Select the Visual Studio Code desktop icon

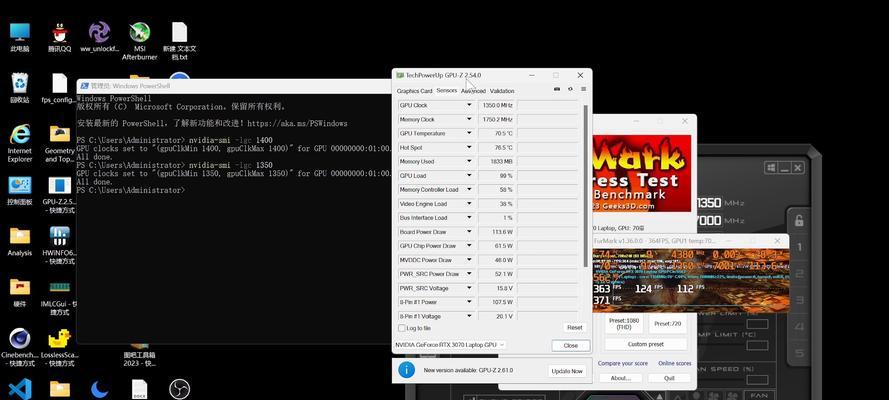tap(20, 389)
